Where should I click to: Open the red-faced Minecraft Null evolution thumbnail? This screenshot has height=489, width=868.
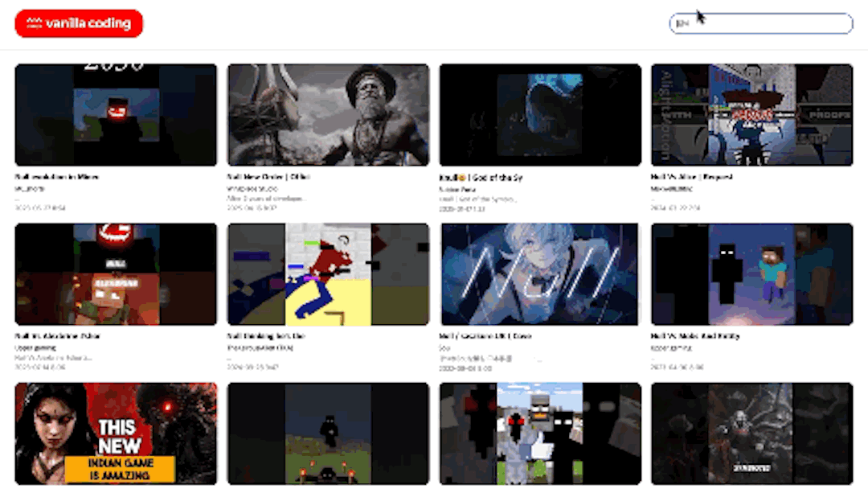click(x=116, y=115)
